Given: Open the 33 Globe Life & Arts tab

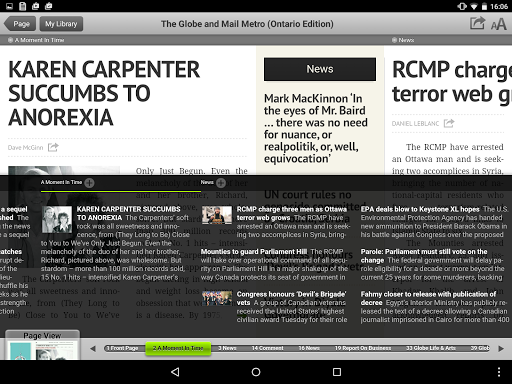Looking at the screenshot, I should tap(431, 348).
